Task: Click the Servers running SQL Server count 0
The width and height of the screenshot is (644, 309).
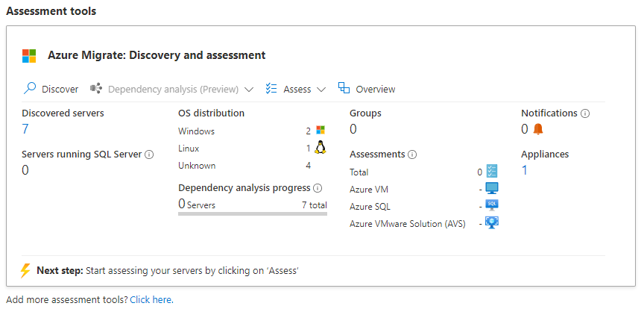Action: 25,170
